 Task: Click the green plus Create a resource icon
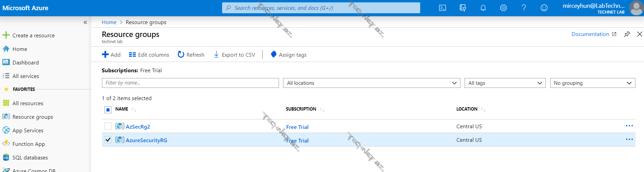[6, 35]
